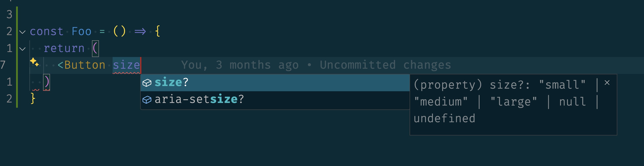
Task: Select the "size?" autocomplete suggestion
Action: pyautogui.click(x=172, y=83)
